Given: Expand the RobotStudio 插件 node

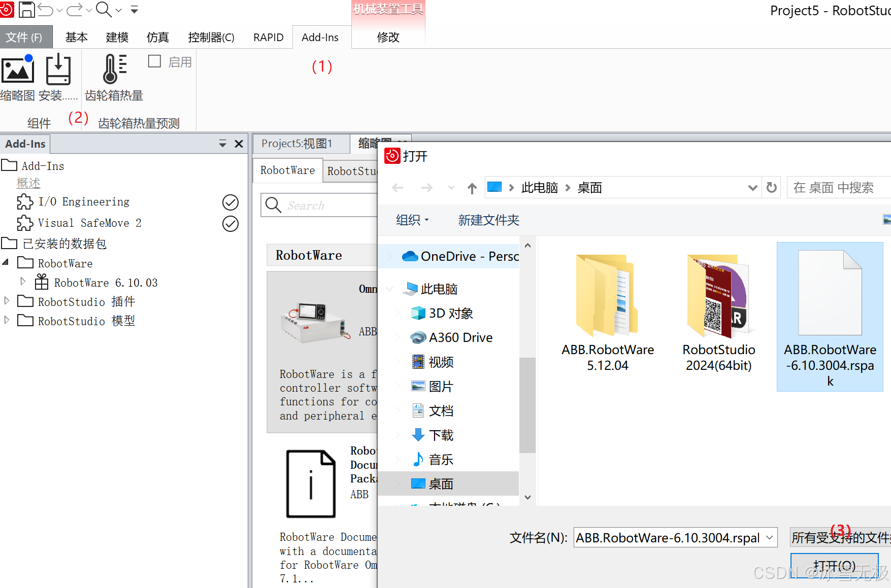Looking at the screenshot, I should pyautogui.click(x=6, y=300).
